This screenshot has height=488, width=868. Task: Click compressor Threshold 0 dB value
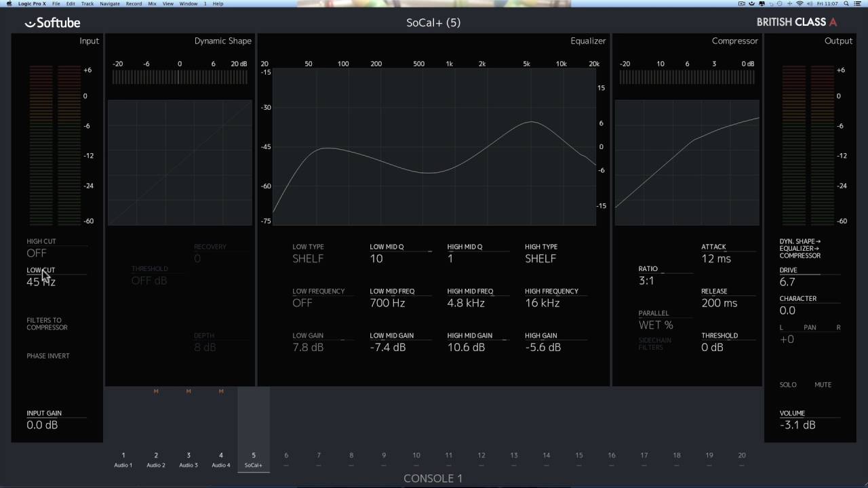pos(712,347)
